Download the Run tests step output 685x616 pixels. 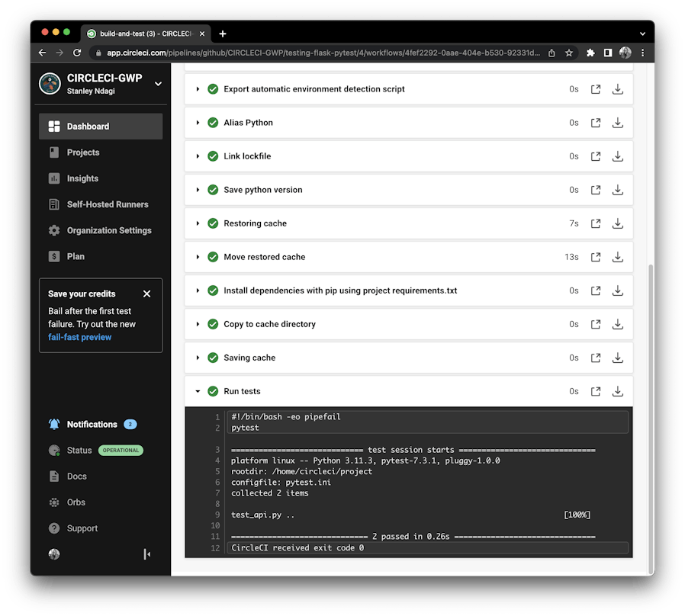tap(618, 391)
